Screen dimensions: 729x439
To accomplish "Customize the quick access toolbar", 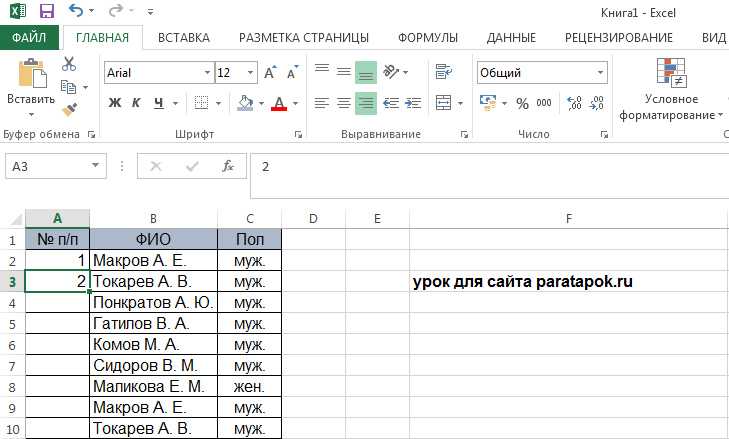I will [150, 12].
